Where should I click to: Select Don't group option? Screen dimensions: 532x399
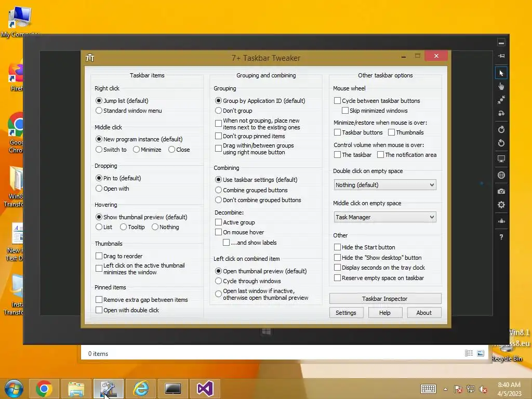click(x=234, y=111)
